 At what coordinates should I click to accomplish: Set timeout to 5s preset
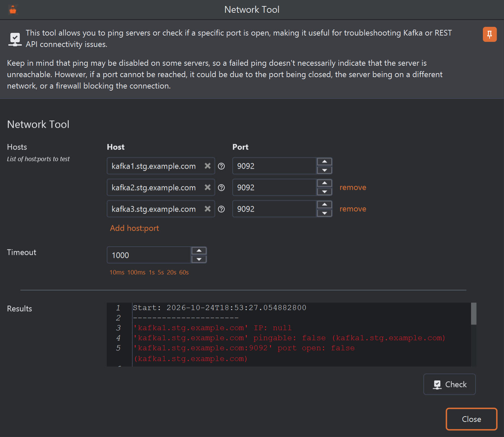[161, 272]
